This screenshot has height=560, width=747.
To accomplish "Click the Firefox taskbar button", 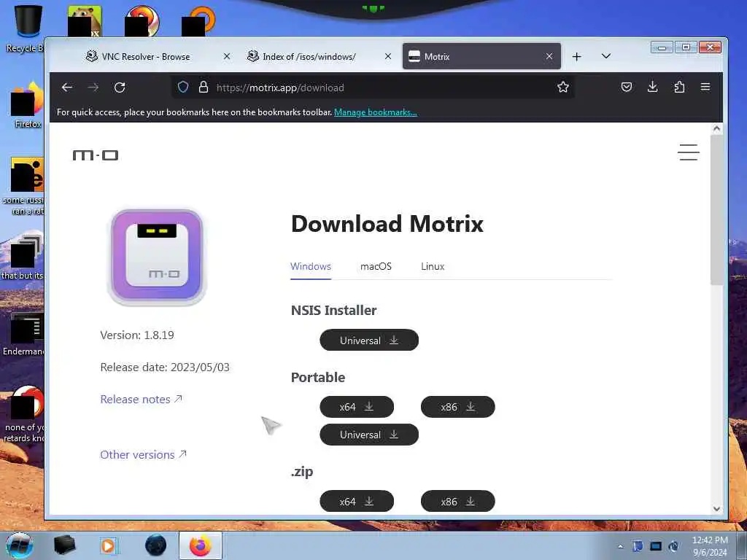I will point(200,545).
